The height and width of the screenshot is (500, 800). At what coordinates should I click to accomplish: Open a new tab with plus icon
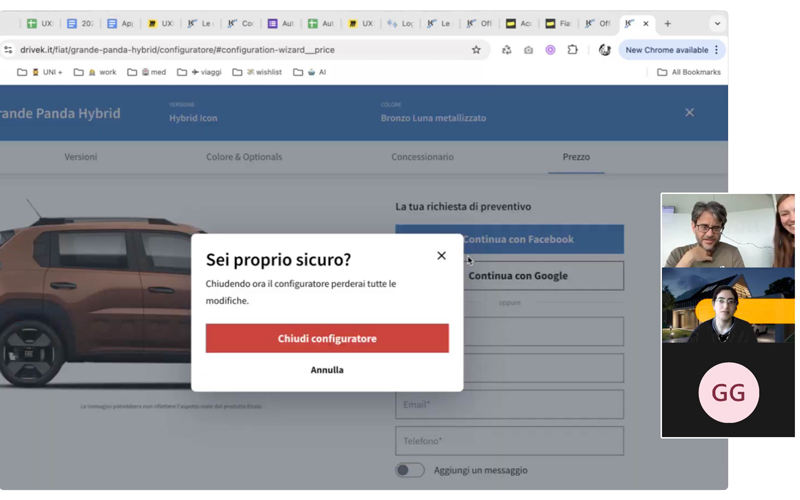[667, 23]
